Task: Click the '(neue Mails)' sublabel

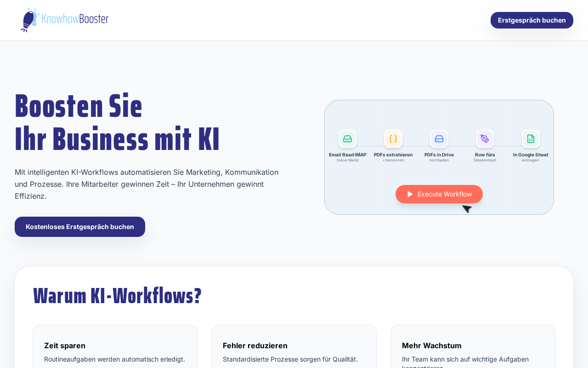Action: 347,160
